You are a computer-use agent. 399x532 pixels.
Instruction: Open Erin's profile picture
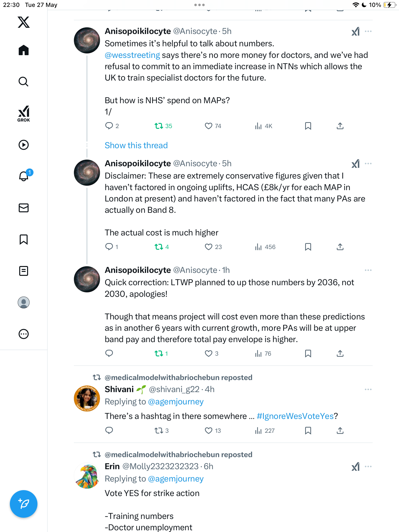(x=87, y=476)
